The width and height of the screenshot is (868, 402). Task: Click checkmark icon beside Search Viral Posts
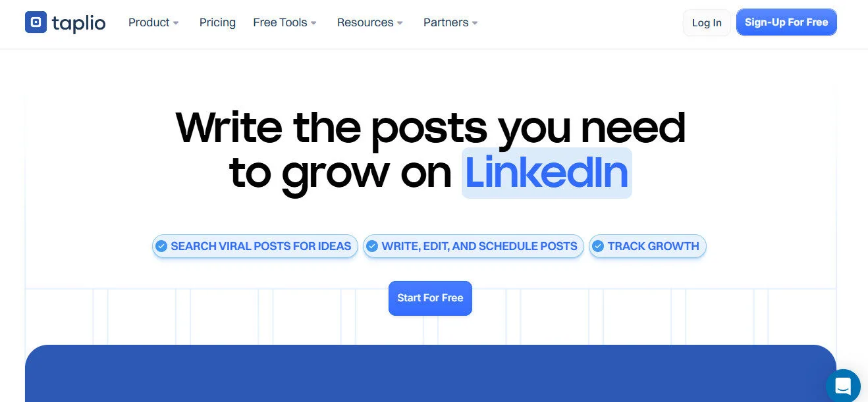point(161,246)
